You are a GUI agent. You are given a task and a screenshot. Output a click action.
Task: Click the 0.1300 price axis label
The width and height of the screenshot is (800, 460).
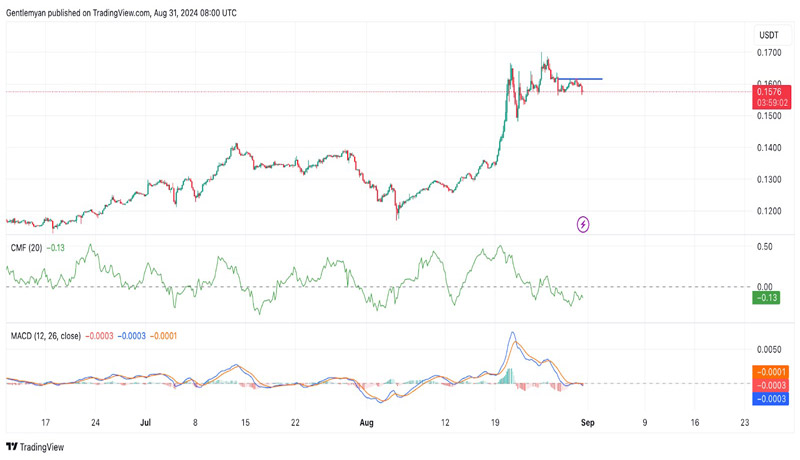coord(769,180)
